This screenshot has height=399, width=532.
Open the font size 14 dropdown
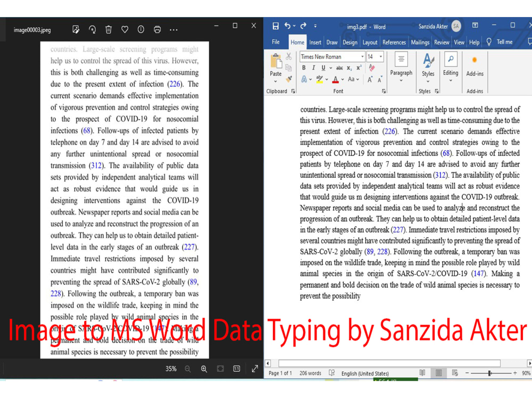tap(381, 57)
